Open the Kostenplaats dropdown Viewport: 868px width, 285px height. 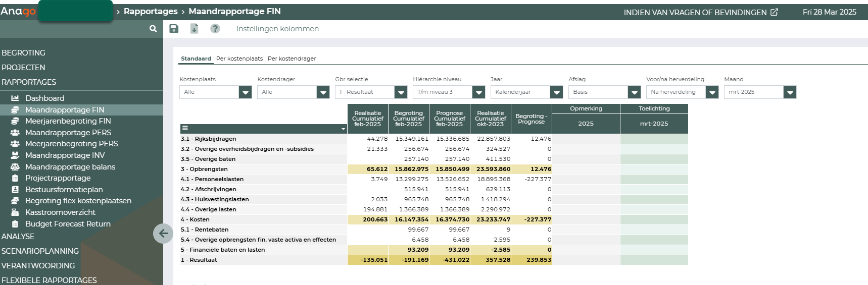coord(215,92)
